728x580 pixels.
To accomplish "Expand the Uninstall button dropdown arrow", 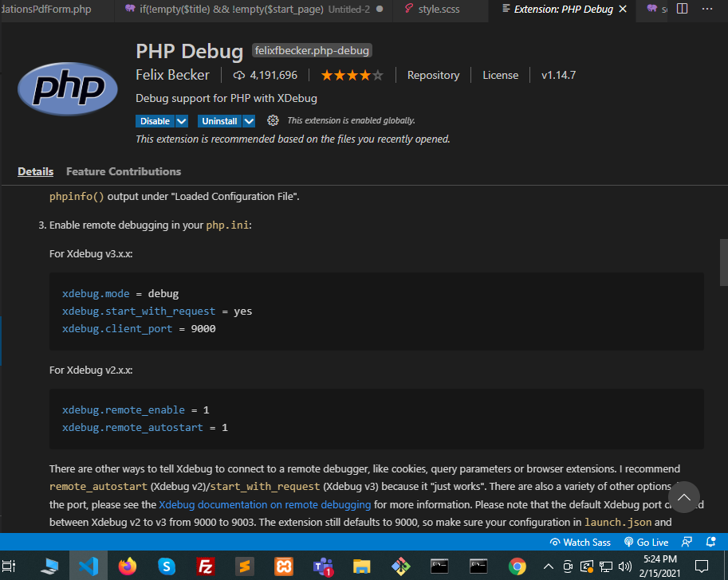I will [250, 121].
